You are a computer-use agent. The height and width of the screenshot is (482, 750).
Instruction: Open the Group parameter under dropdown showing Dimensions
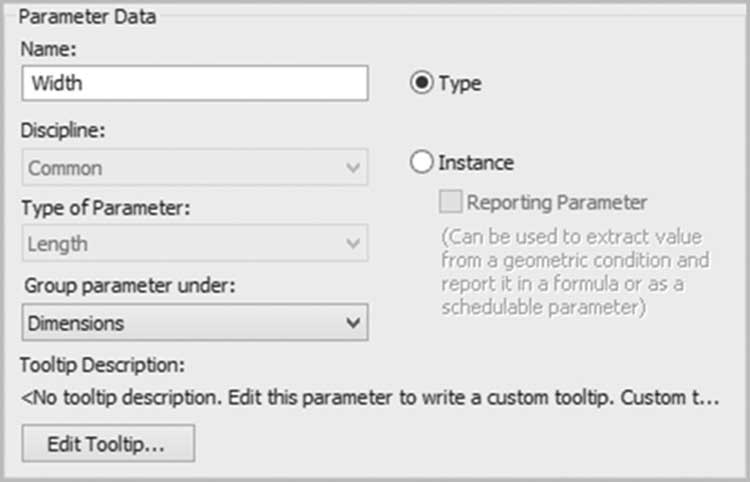pyautogui.click(x=195, y=322)
